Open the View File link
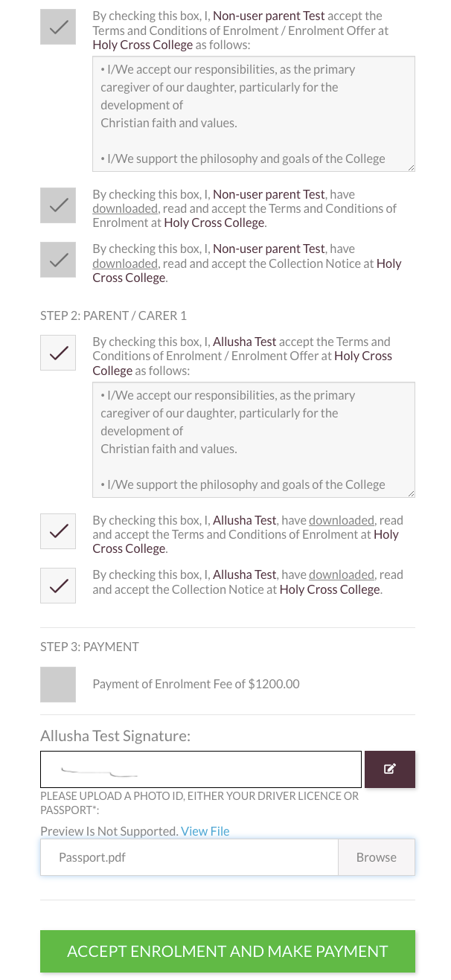Screen dimensions: 451x980 pyautogui.click(x=205, y=831)
